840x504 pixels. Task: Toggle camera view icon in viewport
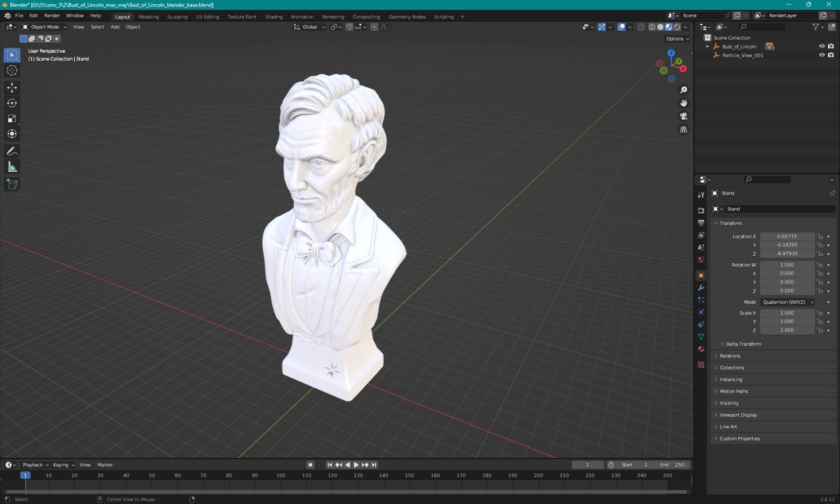tap(684, 116)
